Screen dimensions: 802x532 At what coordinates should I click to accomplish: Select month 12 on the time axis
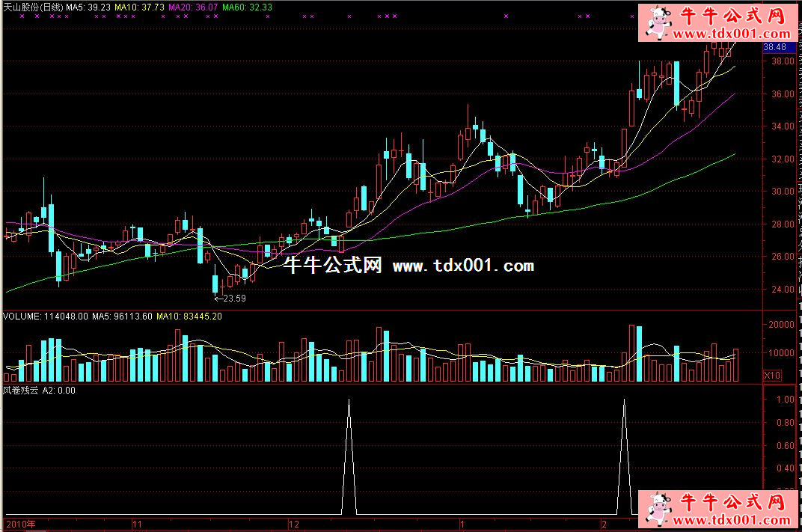(x=293, y=524)
